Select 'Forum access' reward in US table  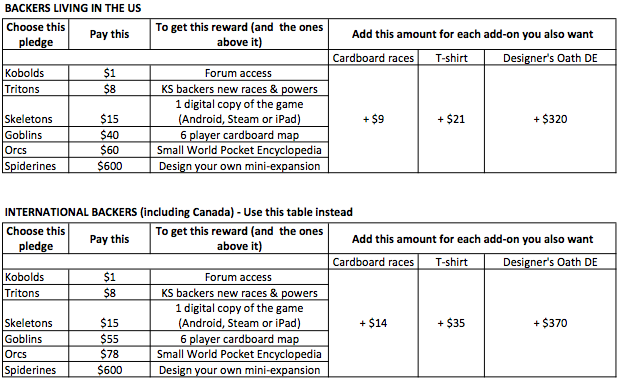238,73
